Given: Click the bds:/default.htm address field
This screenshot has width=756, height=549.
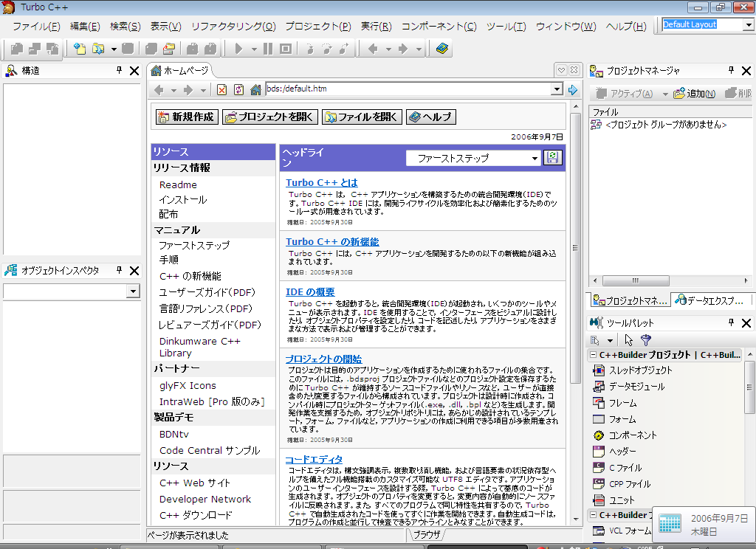Looking at the screenshot, I should coord(409,89).
